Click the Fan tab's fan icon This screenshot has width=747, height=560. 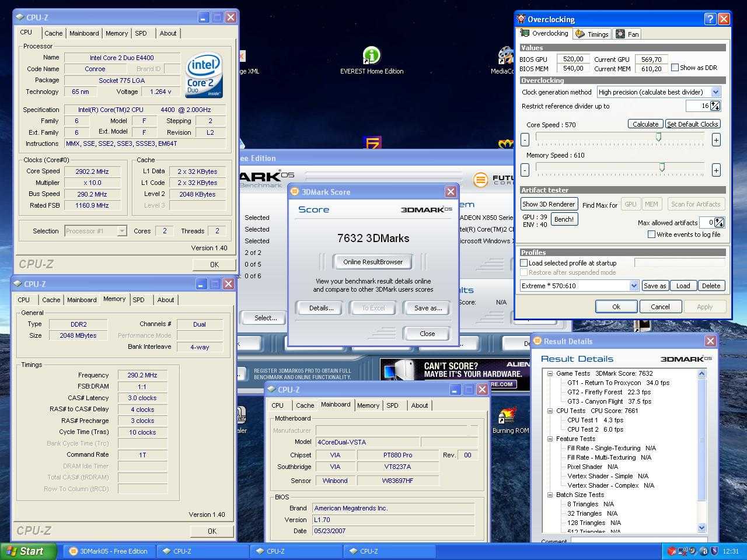(620, 34)
